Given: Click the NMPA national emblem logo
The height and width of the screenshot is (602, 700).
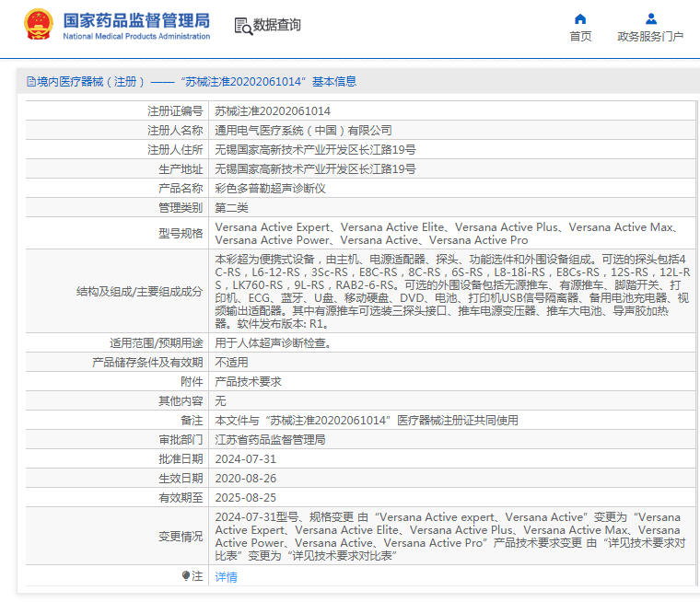Looking at the screenshot, I should pyautogui.click(x=39, y=25).
